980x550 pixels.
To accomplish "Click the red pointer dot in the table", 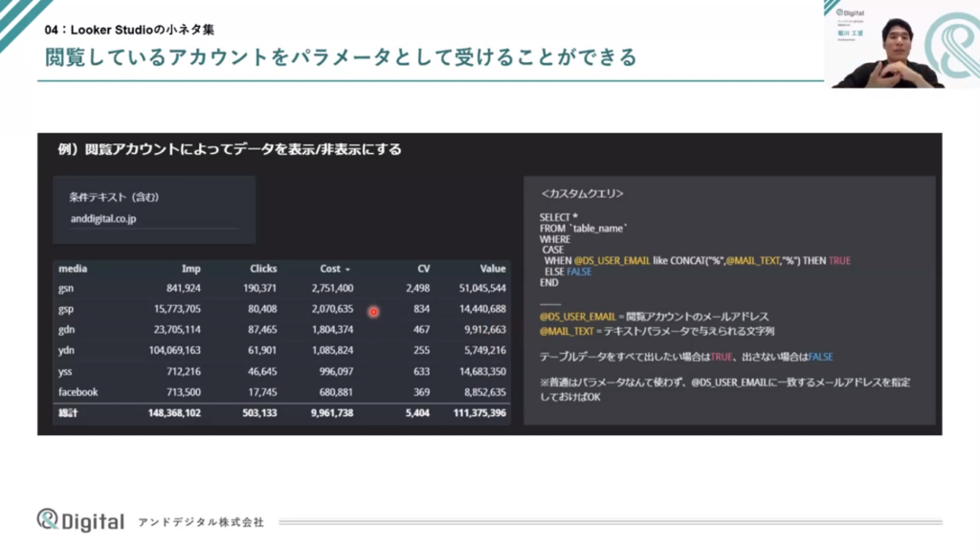I will [x=373, y=312].
